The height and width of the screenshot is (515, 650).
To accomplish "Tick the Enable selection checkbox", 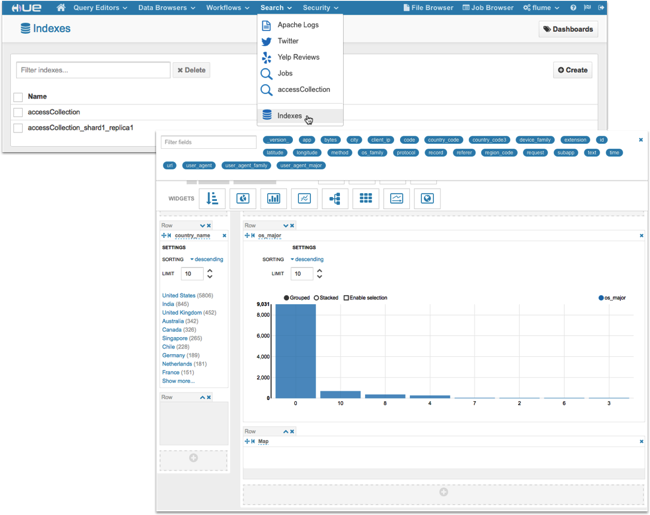I will pos(346,298).
